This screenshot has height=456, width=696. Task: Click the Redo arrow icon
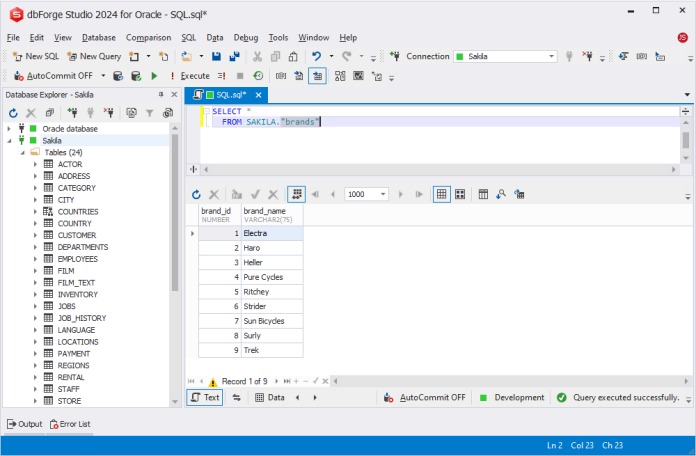pos(347,56)
